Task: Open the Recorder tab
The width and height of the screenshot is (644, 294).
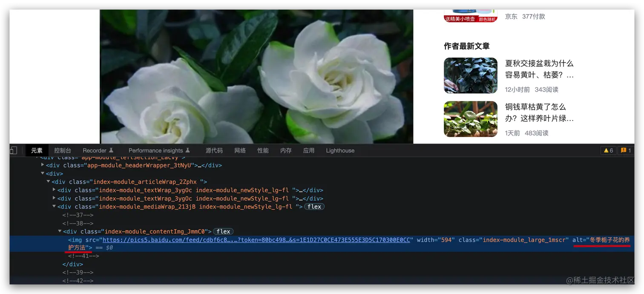Action: [x=95, y=150]
